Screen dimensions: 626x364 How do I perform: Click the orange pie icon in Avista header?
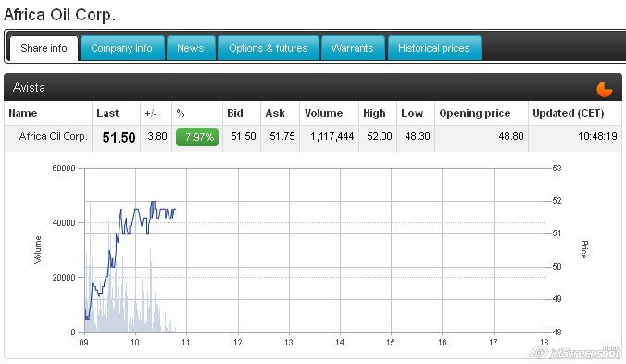605,89
